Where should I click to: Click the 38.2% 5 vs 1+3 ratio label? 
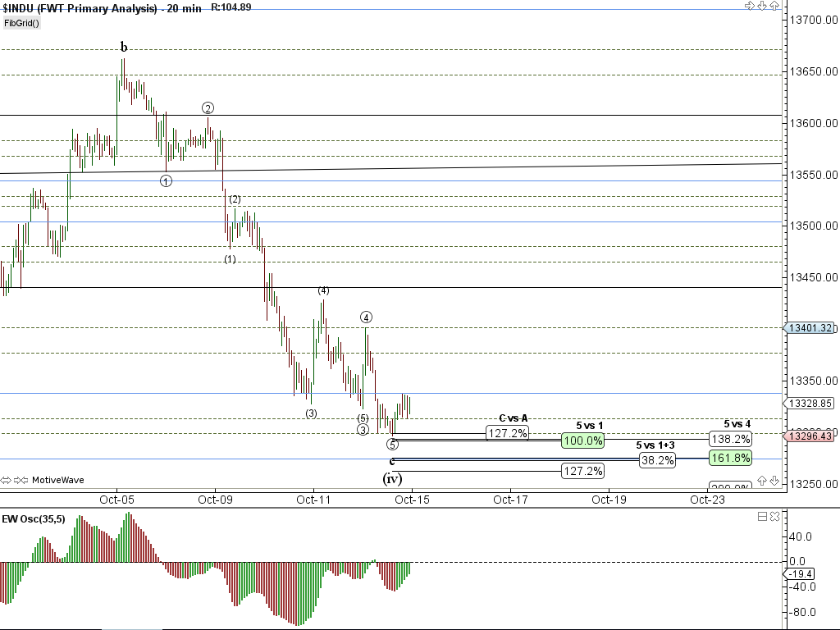(x=657, y=460)
